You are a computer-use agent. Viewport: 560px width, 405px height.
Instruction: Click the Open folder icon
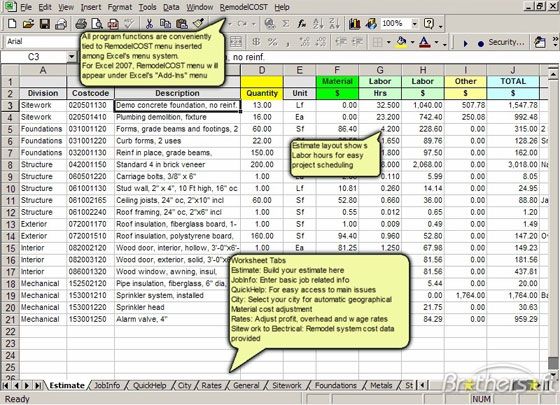tap(28, 24)
